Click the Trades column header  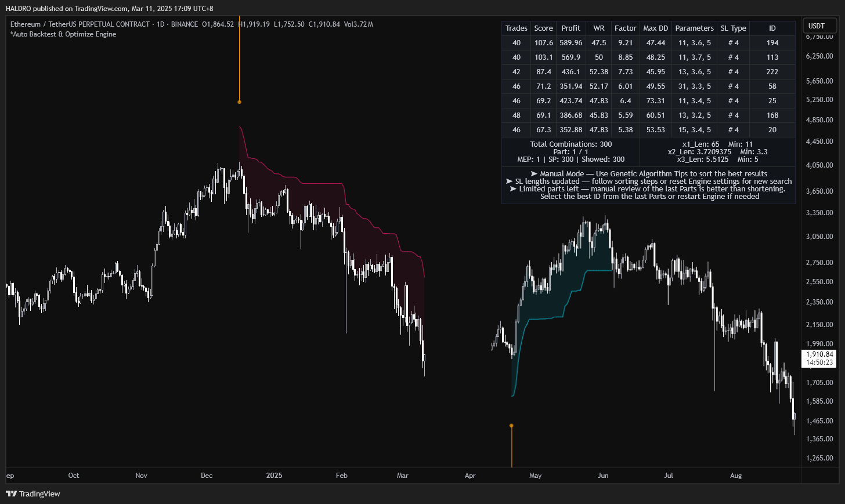coord(517,28)
